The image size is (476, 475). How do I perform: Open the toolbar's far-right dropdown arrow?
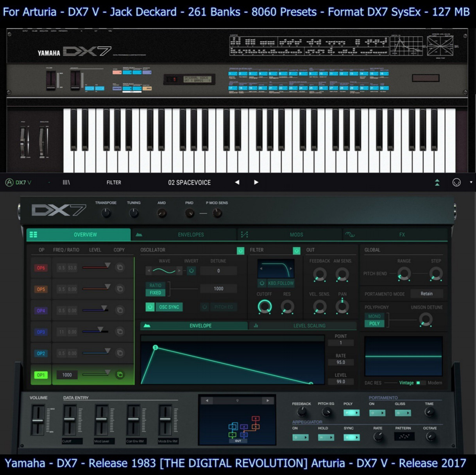click(471, 182)
